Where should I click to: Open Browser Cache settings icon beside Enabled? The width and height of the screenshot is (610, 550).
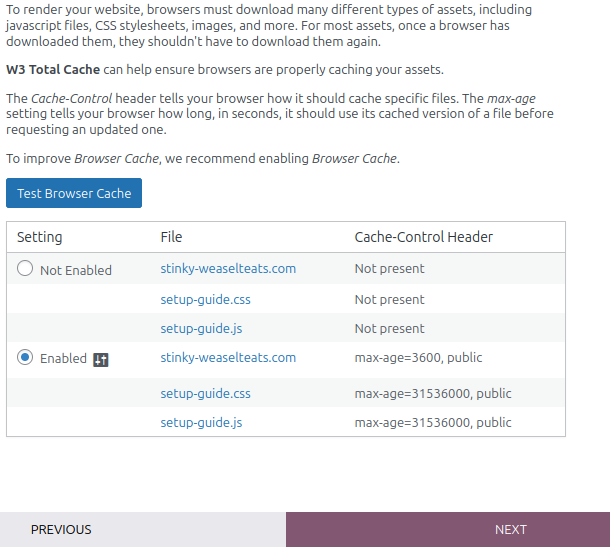click(101, 359)
